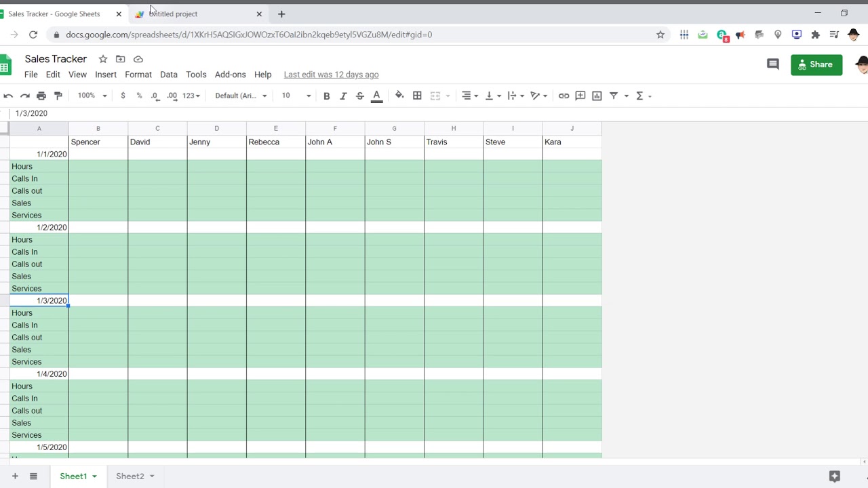Viewport: 868px width, 488px height.
Task: Insert a comment
Action: [x=580, y=96]
